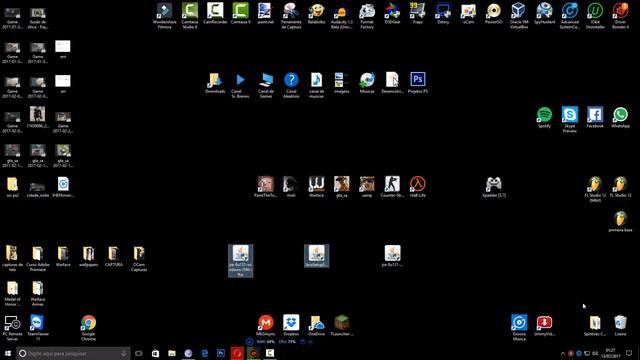
Task: Open the Canal de Games shortcut
Action: click(x=266, y=85)
